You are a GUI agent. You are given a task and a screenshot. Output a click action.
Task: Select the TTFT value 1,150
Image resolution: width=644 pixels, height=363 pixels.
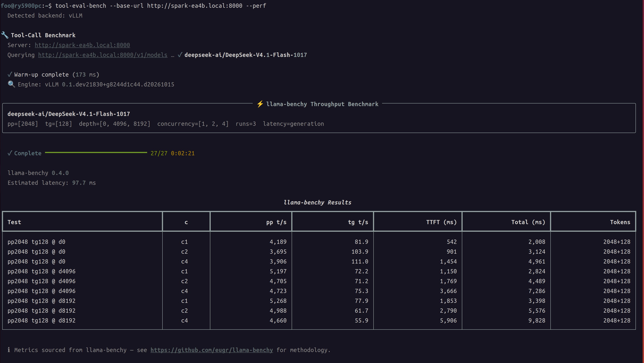click(448, 271)
